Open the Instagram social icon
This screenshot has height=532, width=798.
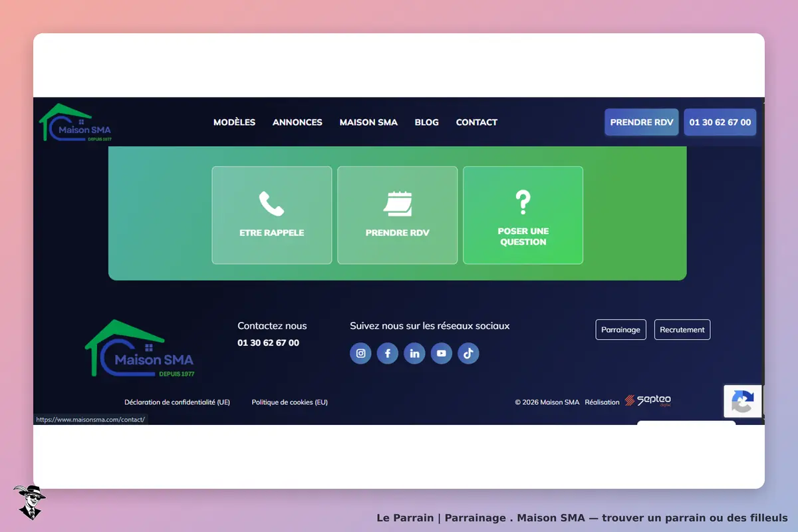[x=361, y=353]
